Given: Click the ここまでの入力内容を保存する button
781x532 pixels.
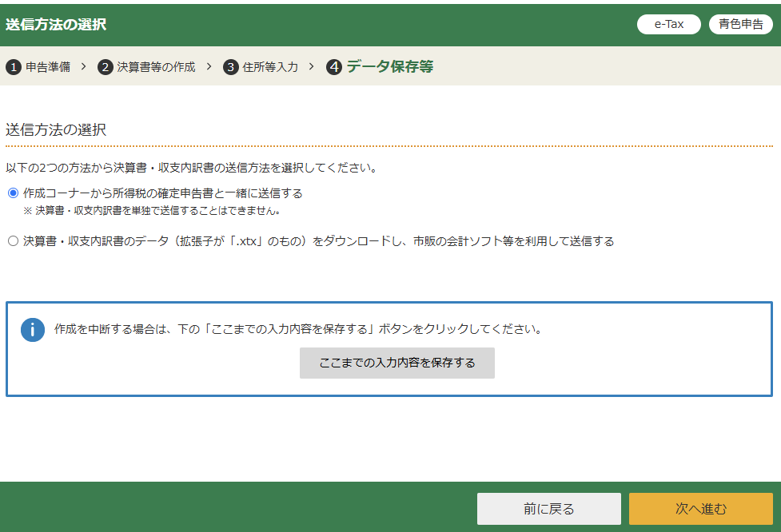Looking at the screenshot, I should click(x=397, y=363).
